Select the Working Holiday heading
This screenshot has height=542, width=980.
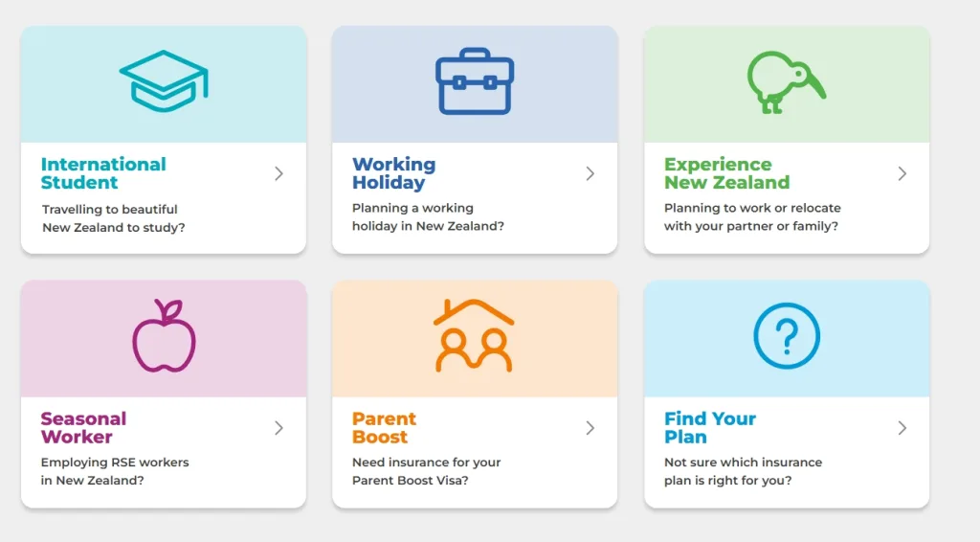point(393,173)
